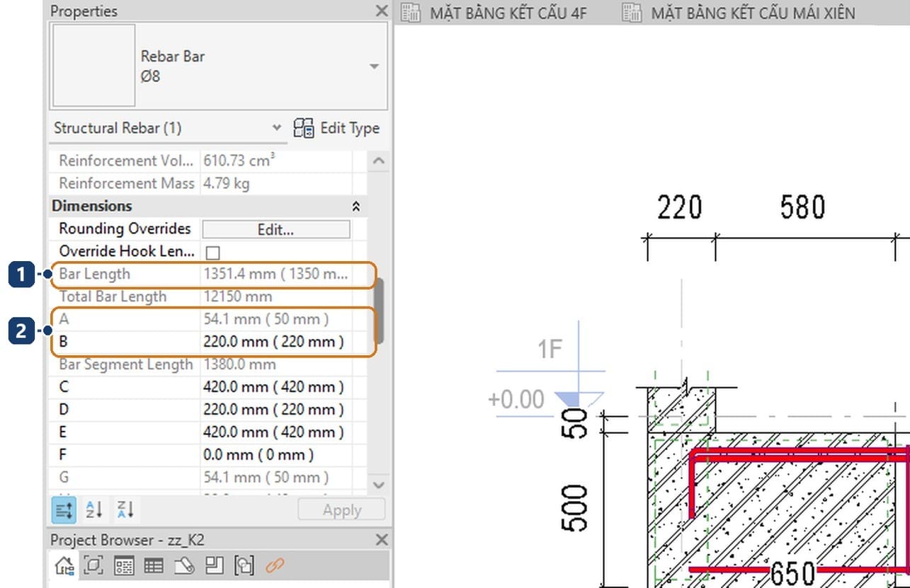Screen dimensions: 910x588
Task: Click the properties list scrollbar thumb
Action: 379,310
